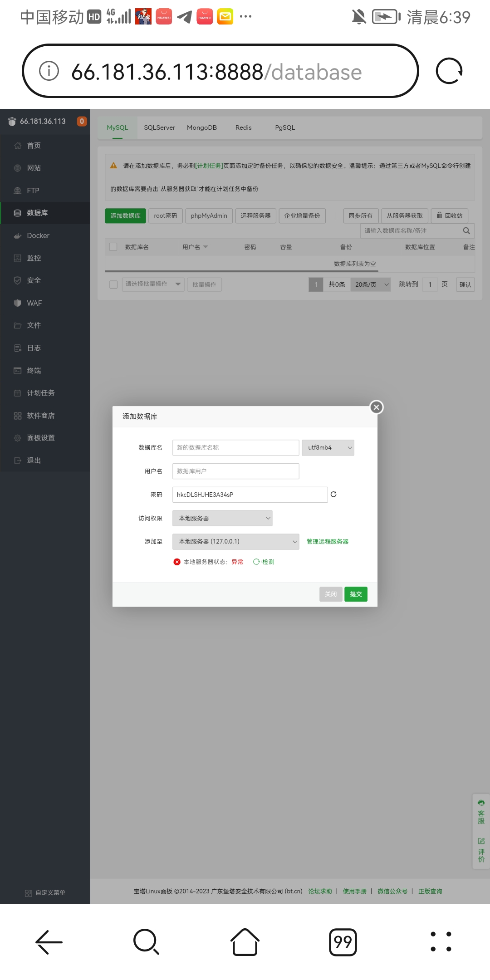The image size is (490, 980).
Task: Click the 退出 logout sidebar item
Action: pyautogui.click(x=45, y=461)
